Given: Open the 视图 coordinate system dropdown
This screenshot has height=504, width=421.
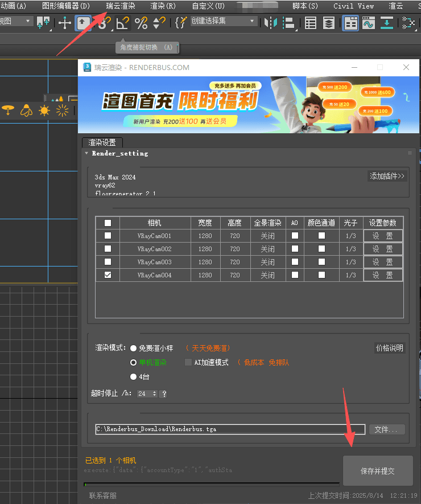Looking at the screenshot, I should [16, 21].
